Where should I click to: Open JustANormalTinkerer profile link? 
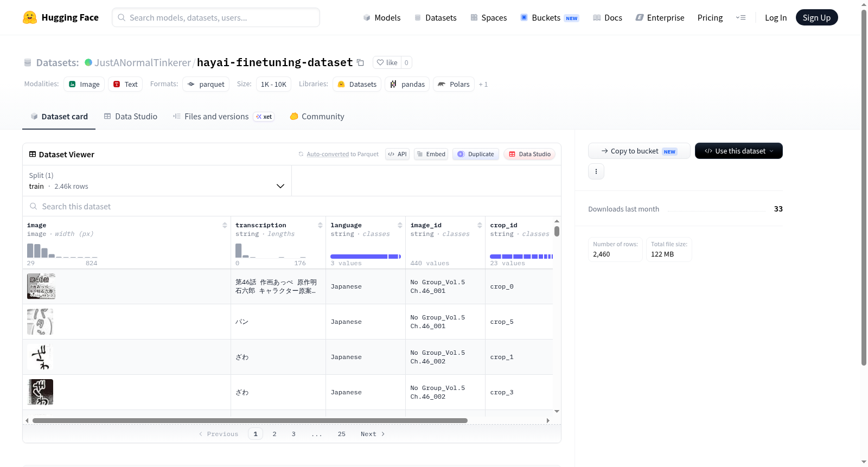(143, 62)
